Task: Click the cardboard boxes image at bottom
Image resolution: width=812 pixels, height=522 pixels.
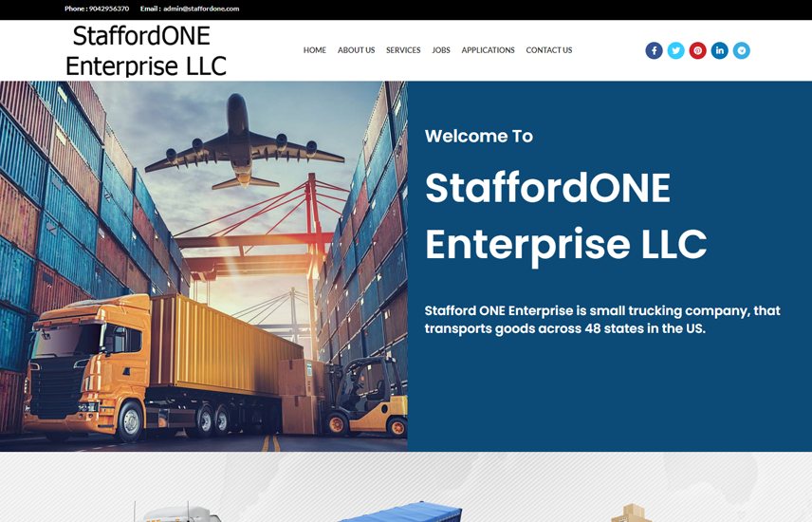Action: [x=631, y=513]
